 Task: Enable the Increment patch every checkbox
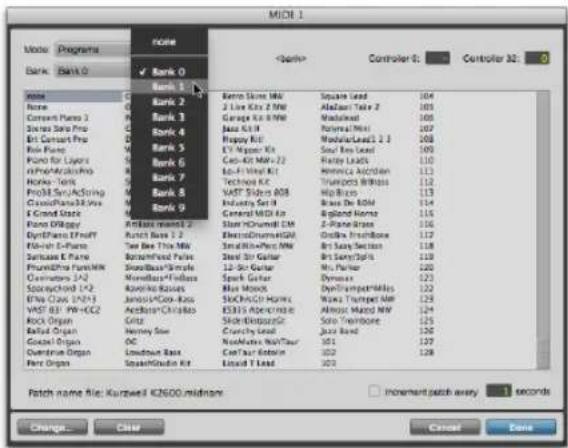(374, 391)
